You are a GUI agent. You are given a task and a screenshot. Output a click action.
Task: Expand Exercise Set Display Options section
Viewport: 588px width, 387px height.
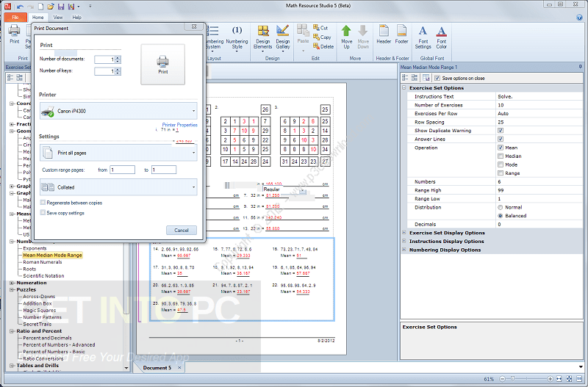click(404, 233)
